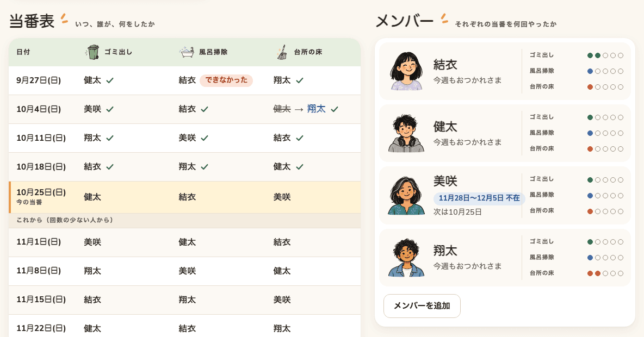Click 健太's name in his member card
This screenshot has height=337, width=644.
click(x=445, y=127)
